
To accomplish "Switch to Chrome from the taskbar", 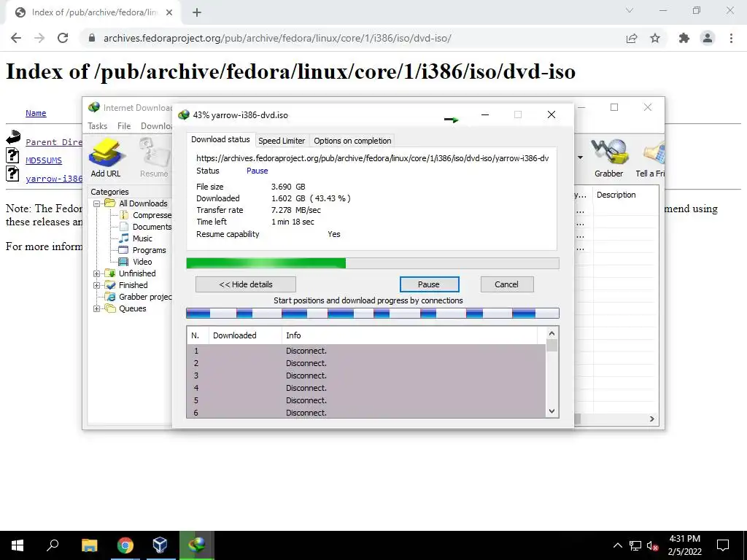I will pos(125,545).
